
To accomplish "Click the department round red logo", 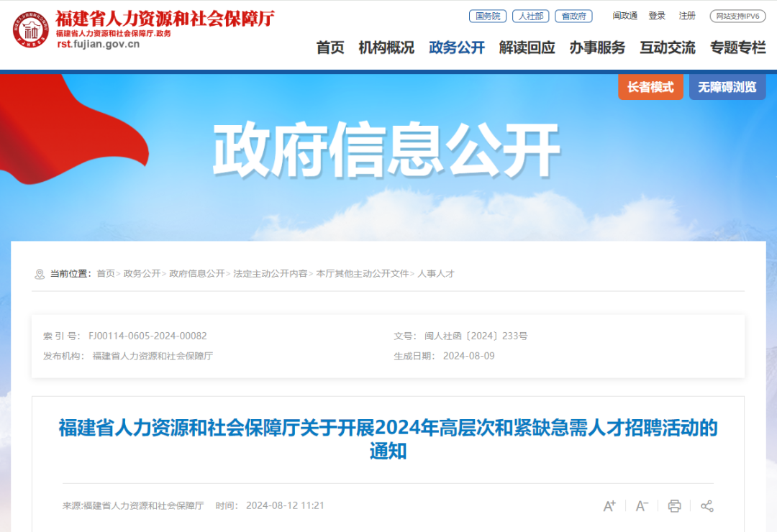I will [x=31, y=29].
